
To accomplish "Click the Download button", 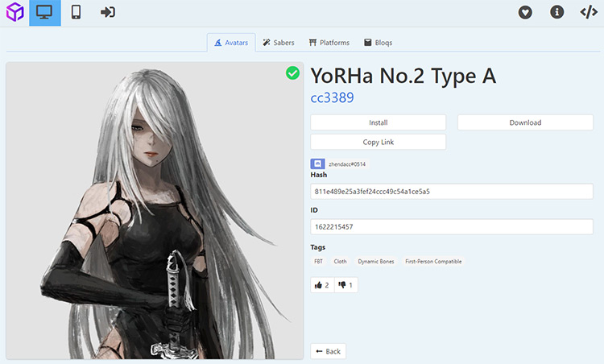I will pos(525,122).
